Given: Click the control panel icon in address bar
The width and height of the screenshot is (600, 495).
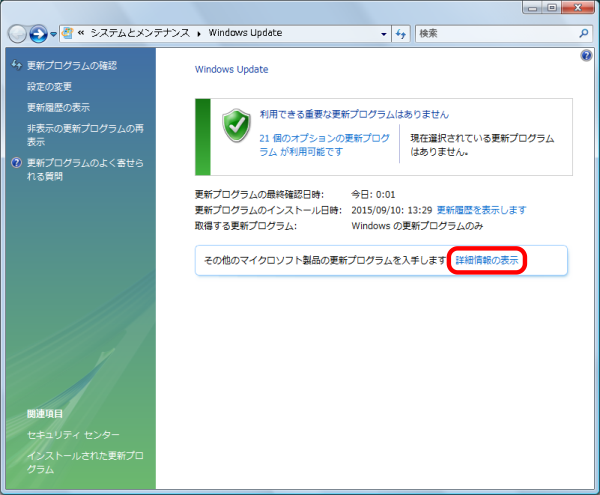Looking at the screenshot, I should point(68,33).
